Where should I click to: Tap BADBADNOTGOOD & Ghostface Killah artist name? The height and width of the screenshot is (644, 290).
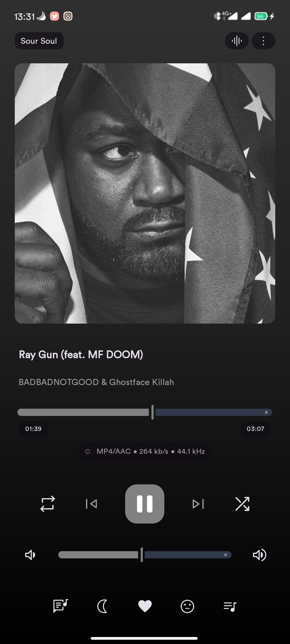96,382
